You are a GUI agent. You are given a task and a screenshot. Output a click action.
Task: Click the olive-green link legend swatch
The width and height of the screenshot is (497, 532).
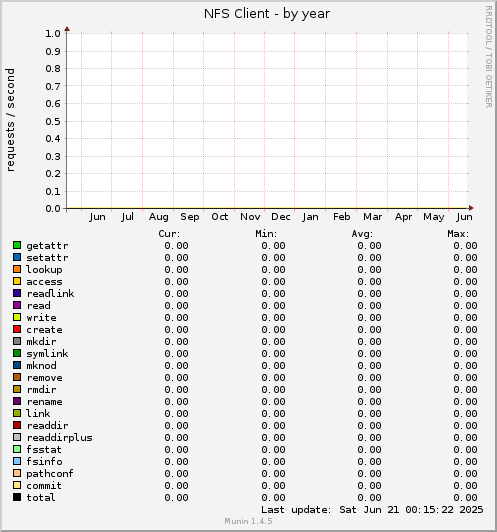click(x=17, y=413)
